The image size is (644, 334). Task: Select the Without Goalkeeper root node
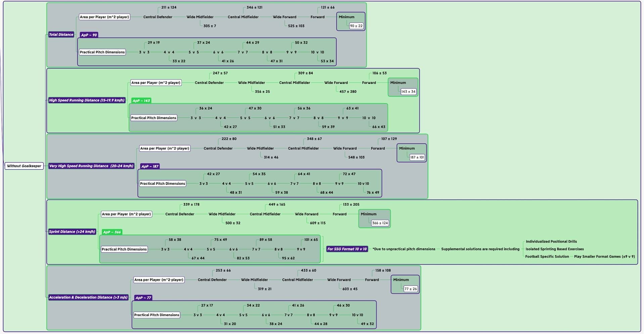(x=24, y=166)
